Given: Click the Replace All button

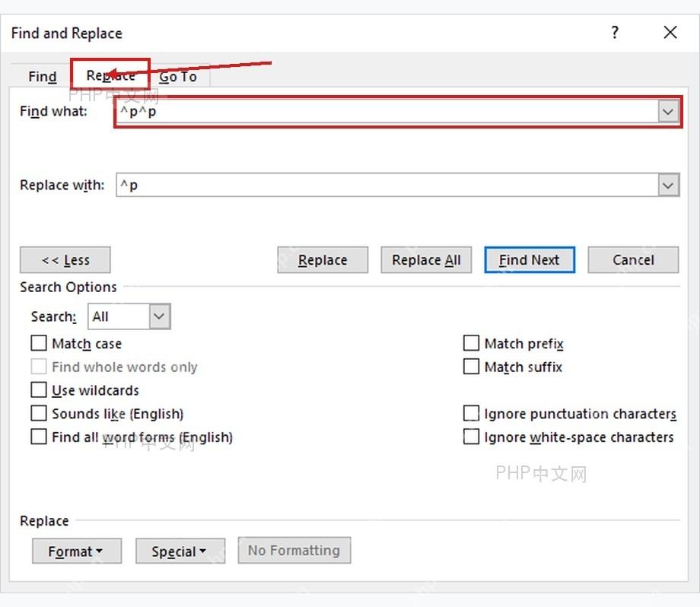Looking at the screenshot, I should click(x=426, y=259).
